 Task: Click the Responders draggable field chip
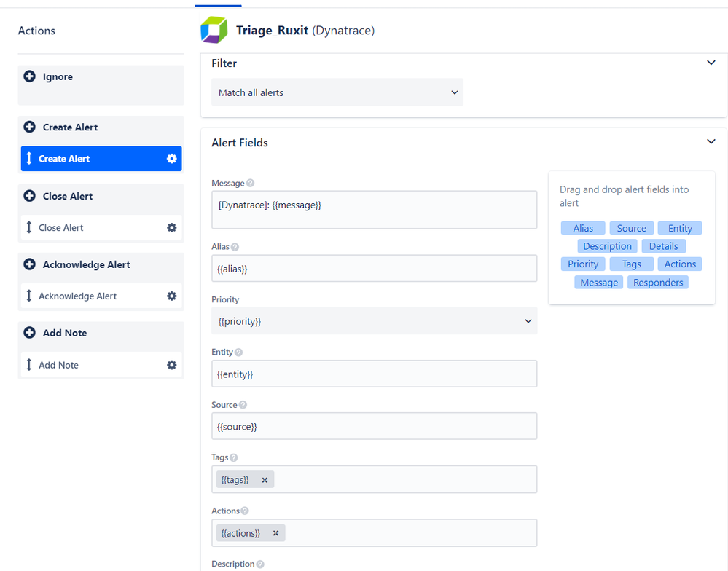[x=658, y=283]
